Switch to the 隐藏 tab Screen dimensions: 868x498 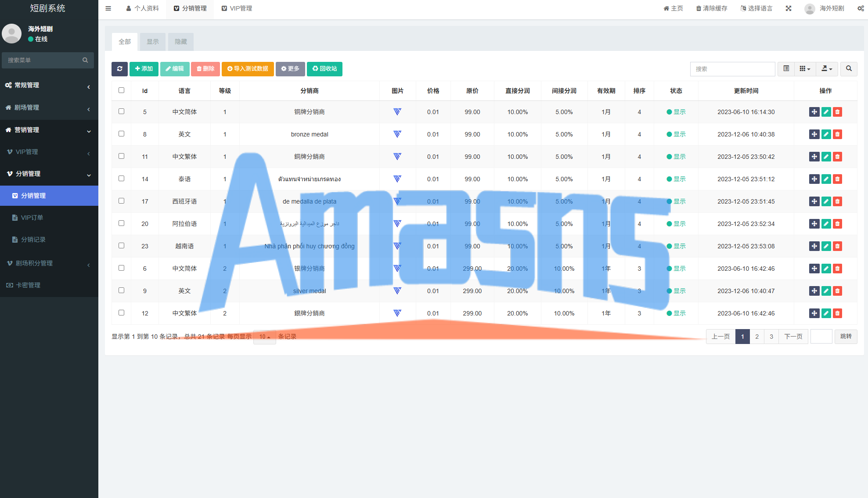(181, 42)
